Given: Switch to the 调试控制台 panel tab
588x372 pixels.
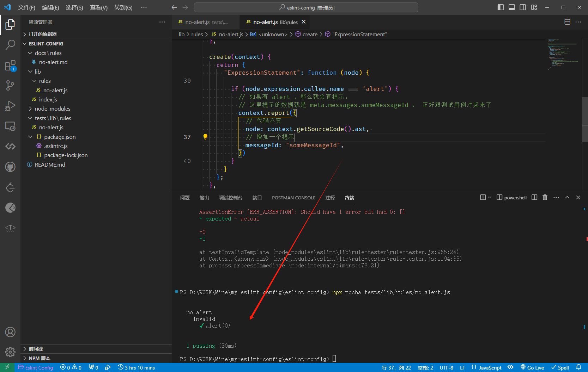Looking at the screenshot, I should point(231,198).
